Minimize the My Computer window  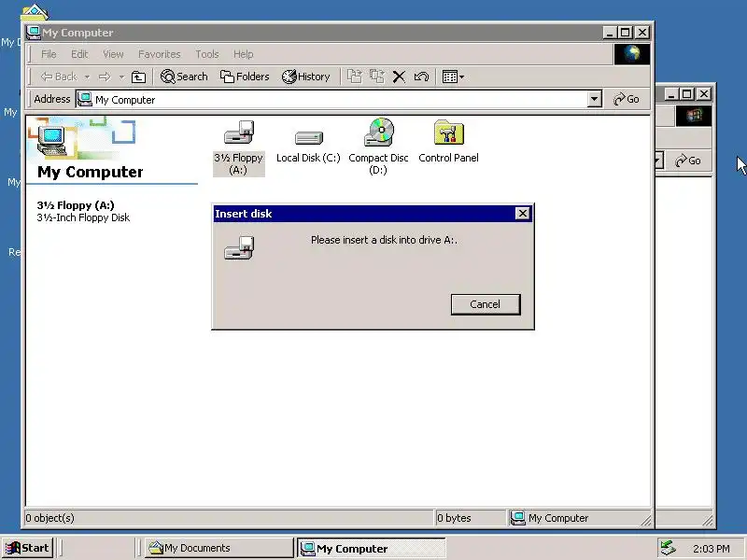[x=610, y=33]
